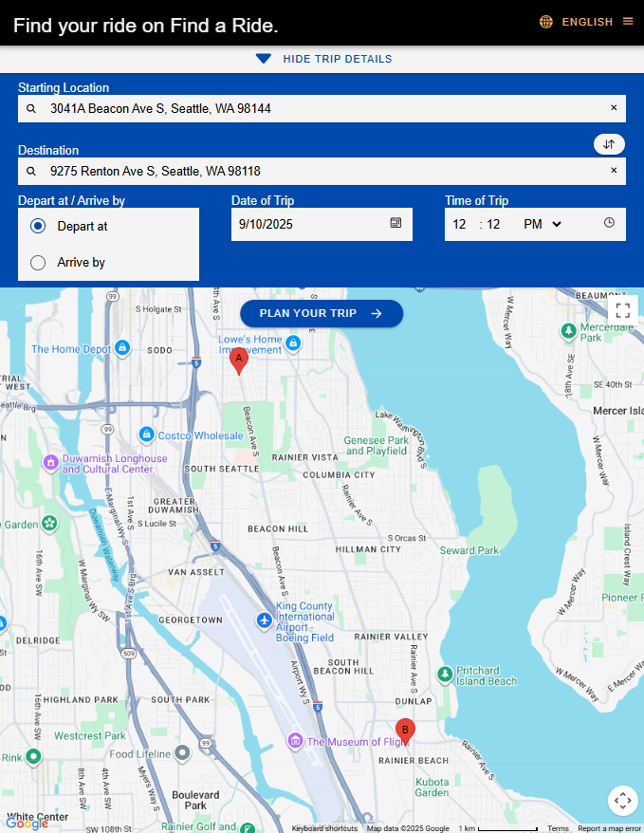Switch language via ENGLISH button

click(x=587, y=22)
